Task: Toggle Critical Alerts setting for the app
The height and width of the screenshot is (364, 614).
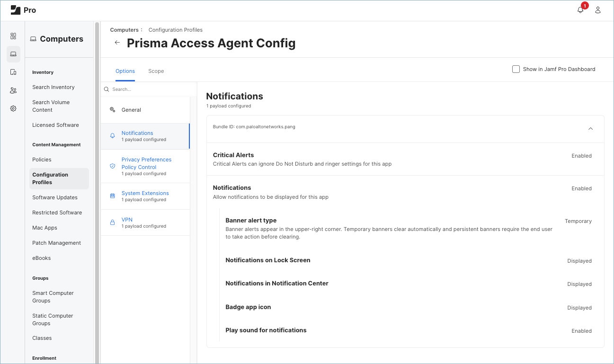Action: 581,156
